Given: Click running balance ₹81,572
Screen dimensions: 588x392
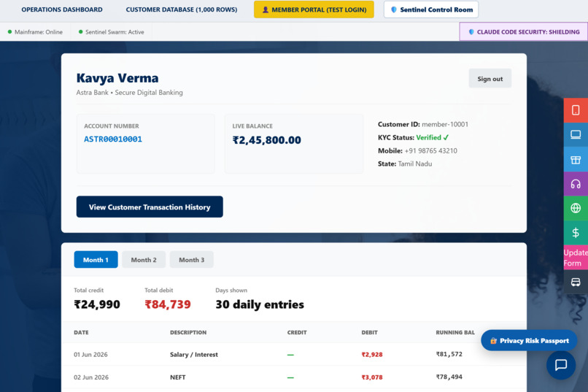Looking at the screenshot, I should (449, 354).
